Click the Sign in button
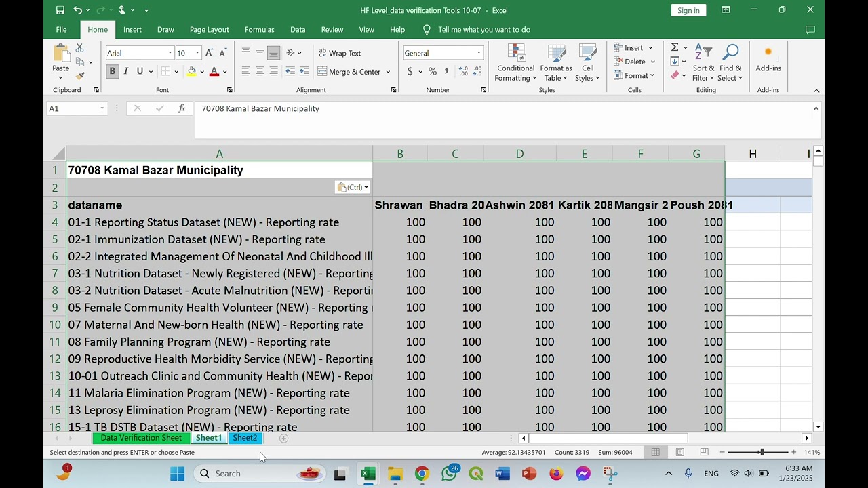Screen dimensions: 868x488 pyautogui.click(x=688, y=10)
